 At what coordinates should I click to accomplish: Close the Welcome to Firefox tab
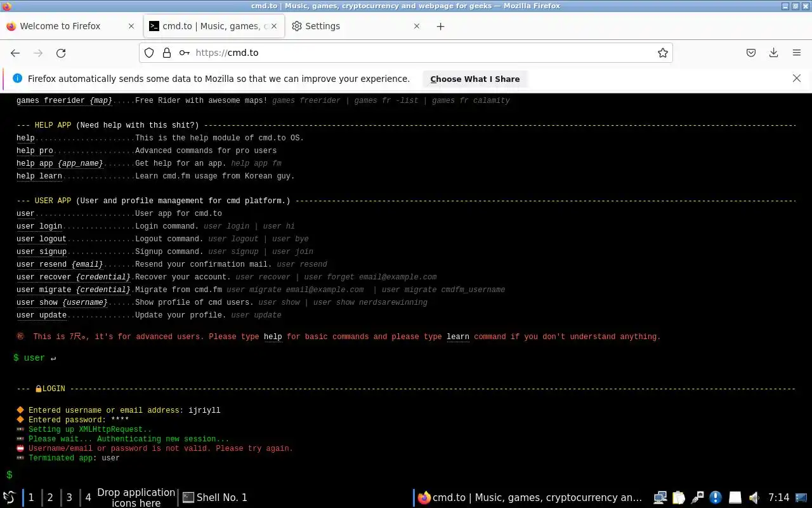click(131, 26)
